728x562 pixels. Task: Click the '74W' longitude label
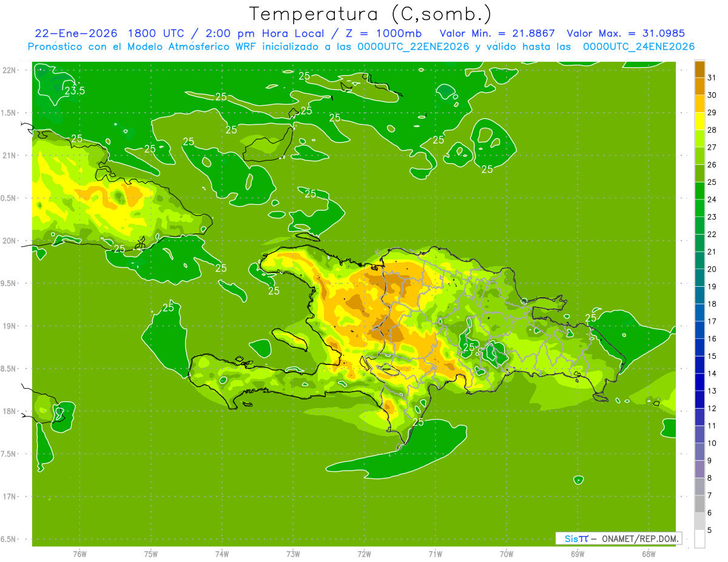pyautogui.click(x=222, y=554)
